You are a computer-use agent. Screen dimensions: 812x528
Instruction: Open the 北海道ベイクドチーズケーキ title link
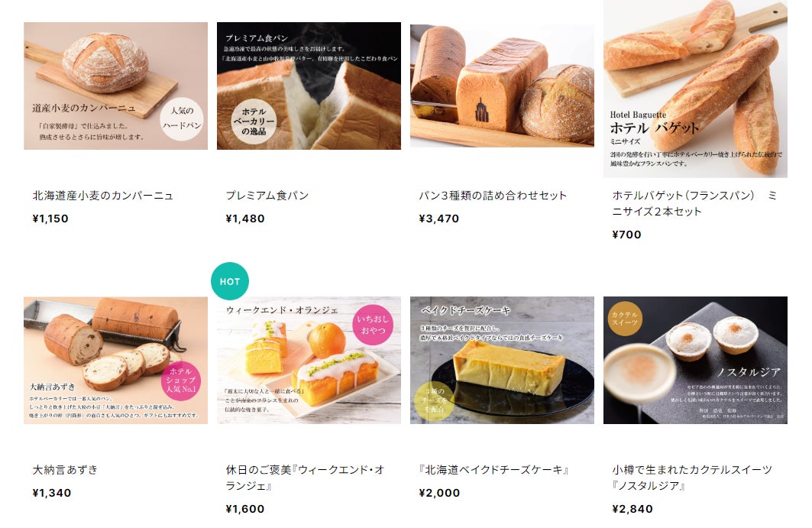(494, 469)
